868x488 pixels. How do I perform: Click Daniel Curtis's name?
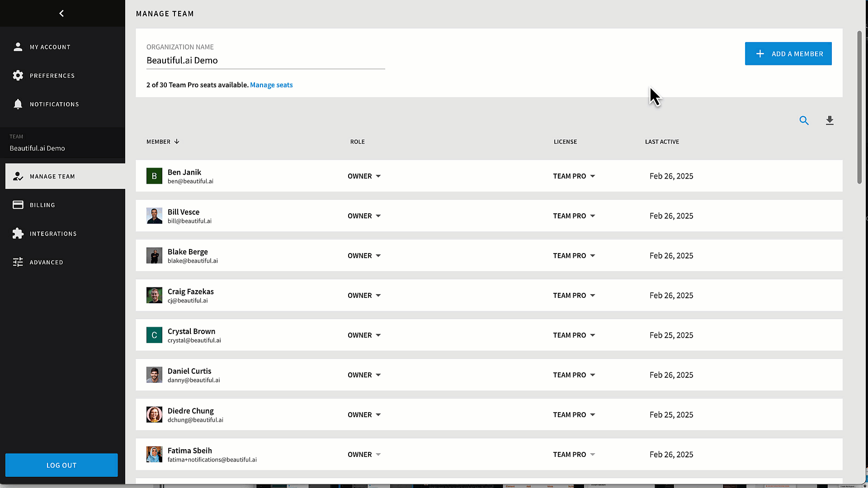[189, 371]
